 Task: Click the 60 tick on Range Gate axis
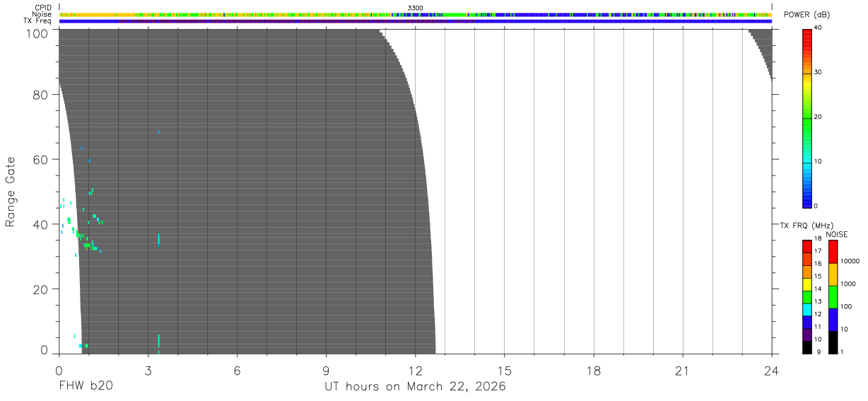point(42,159)
